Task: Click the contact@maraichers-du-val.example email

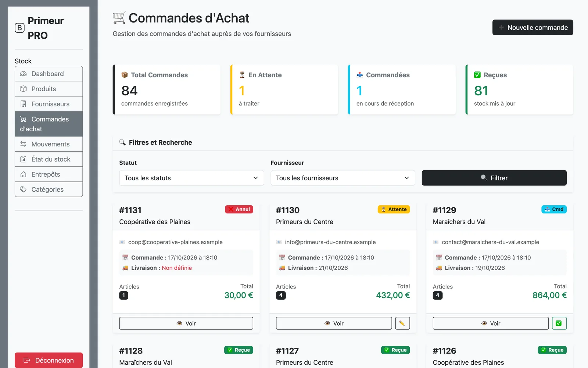Action: [x=490, y=242]
